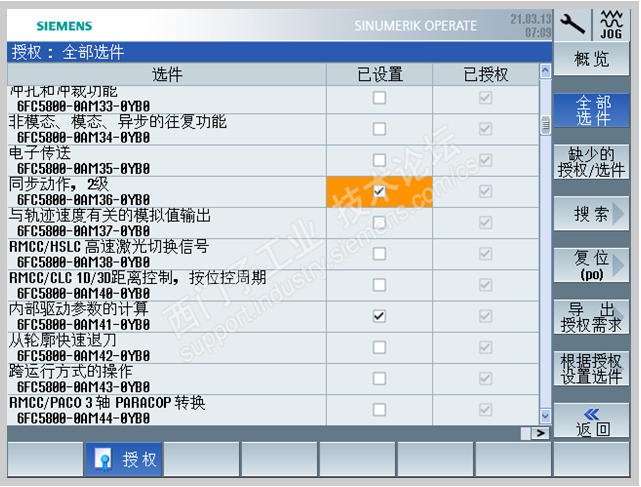The width and height of the screenshot is (641, 487).
Task: Open 导出授权需求 export softkey
Action: 591,317
